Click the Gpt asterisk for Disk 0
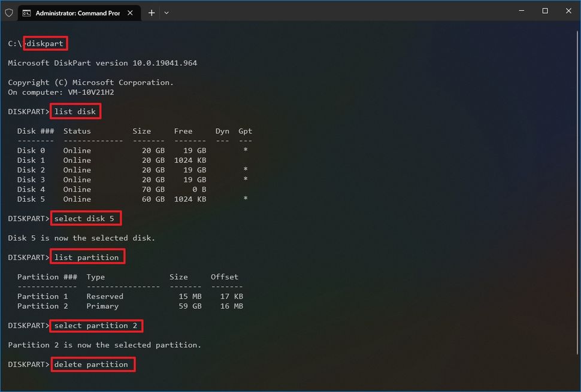Screen dimensions: 581x392 (246, 150)
